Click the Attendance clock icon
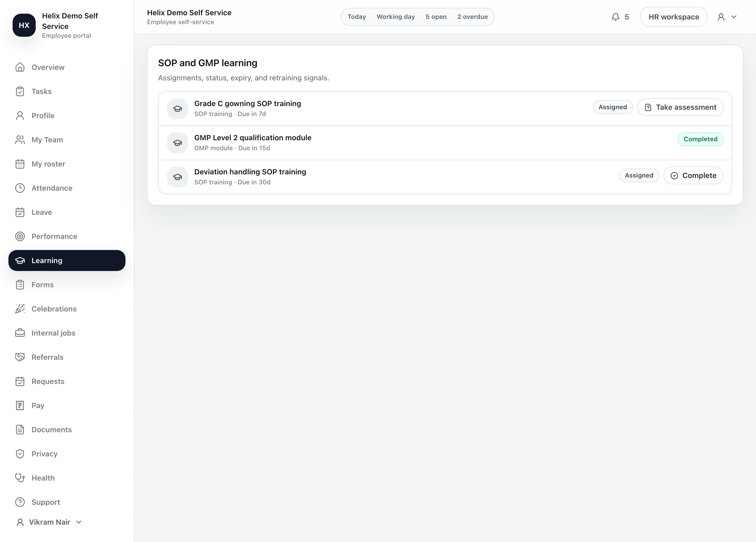This screenshot has height=542, width=756. [20, 188]
